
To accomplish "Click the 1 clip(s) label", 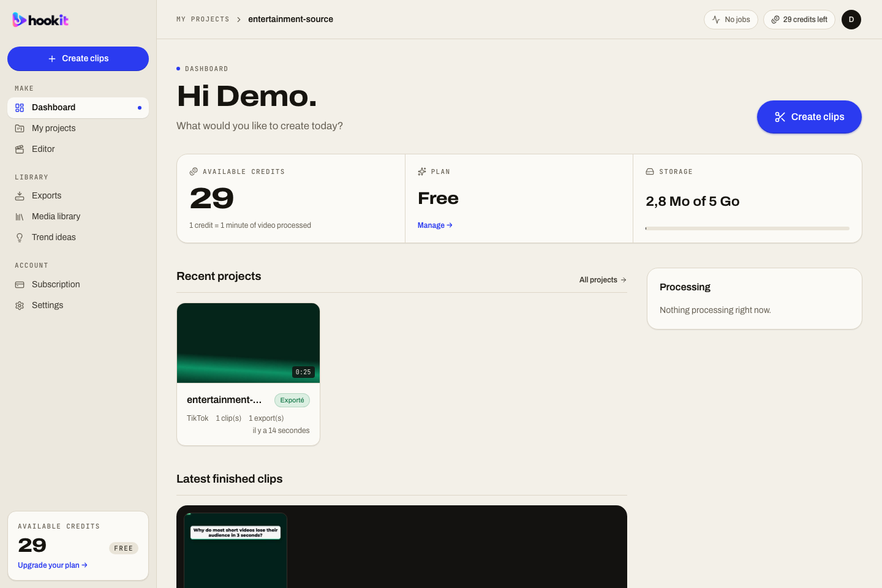I will coord(228,418).
